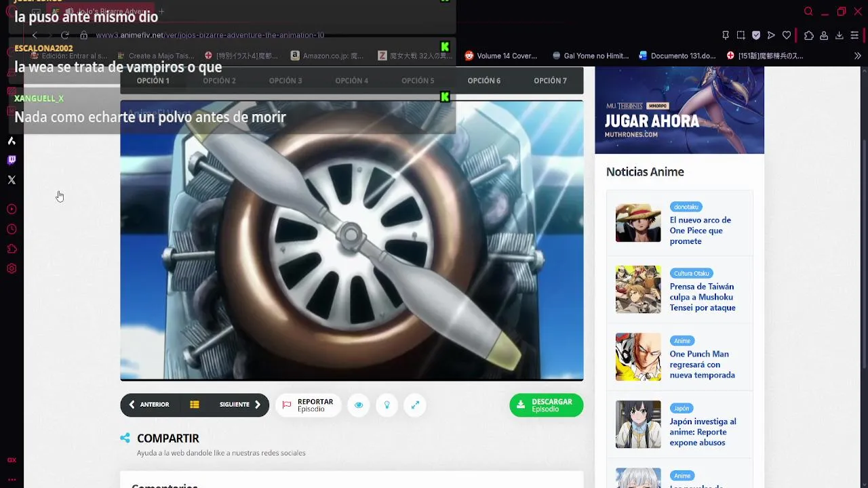
Task: Select OPCIÓN 3 video server tab
Action: click(x=285, y=81)
